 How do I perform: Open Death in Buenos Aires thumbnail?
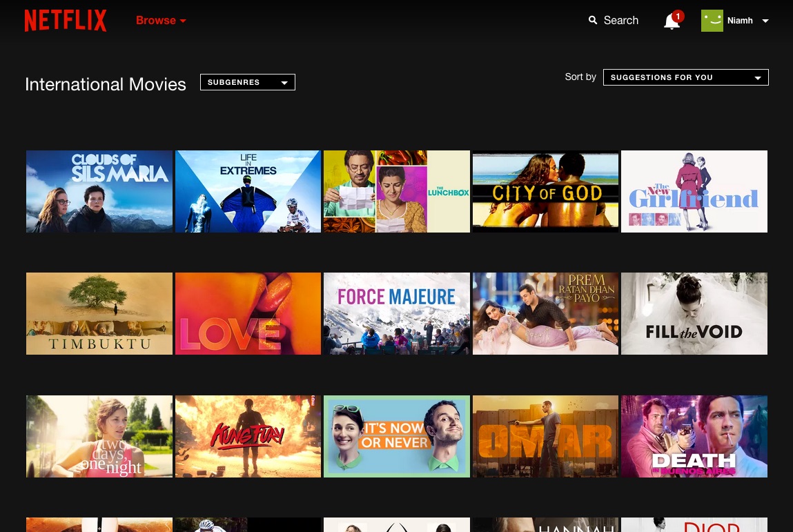(x=694, y=436)
